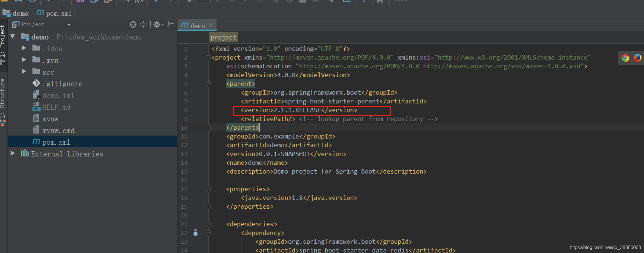Viewport: 644px width, 253px height.
Task: Click the demo folder icon in breadcrumb
Action: coord(6,13)
